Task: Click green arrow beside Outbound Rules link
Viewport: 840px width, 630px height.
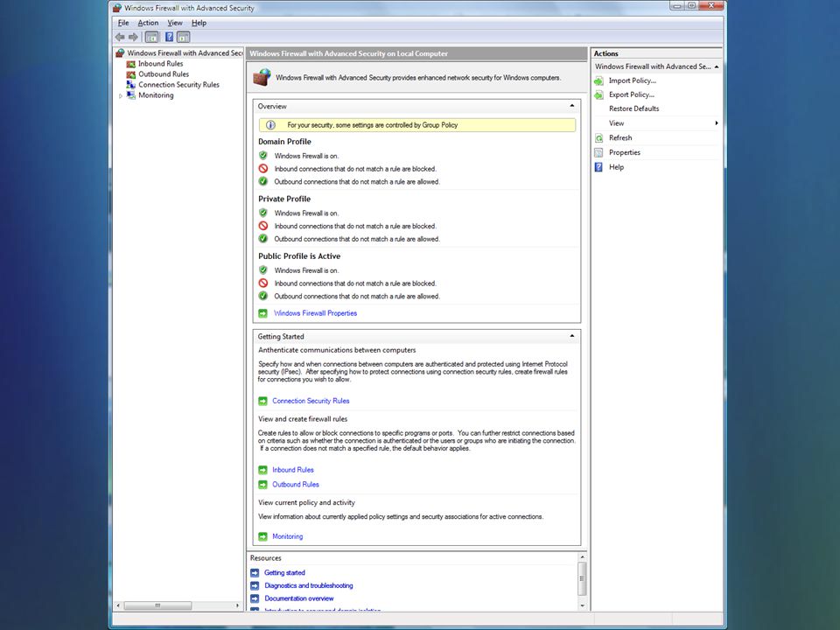Action: [x=263, y=484]
